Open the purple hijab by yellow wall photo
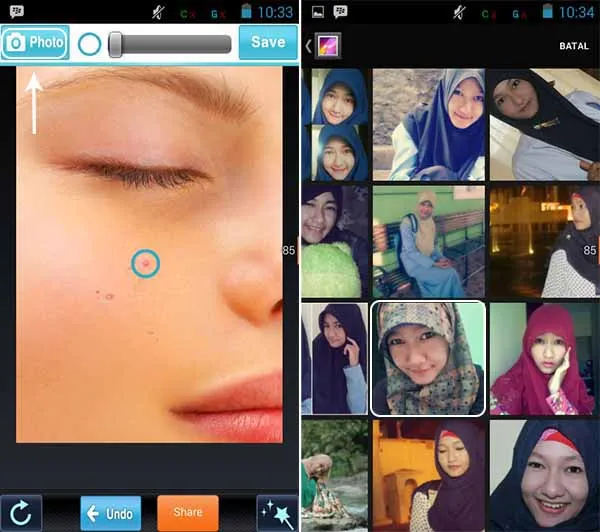 tap(429, 475)
